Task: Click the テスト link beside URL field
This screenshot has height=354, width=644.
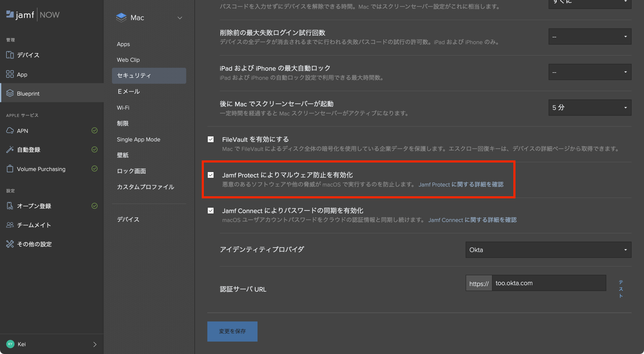Action: pos(621,289)
